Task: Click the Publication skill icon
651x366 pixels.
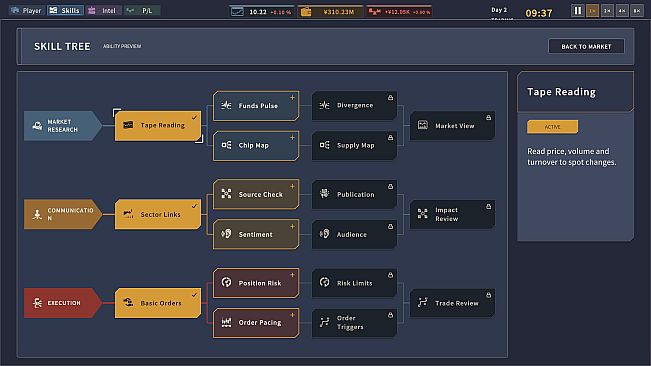Action: click(x=325, y=194)
